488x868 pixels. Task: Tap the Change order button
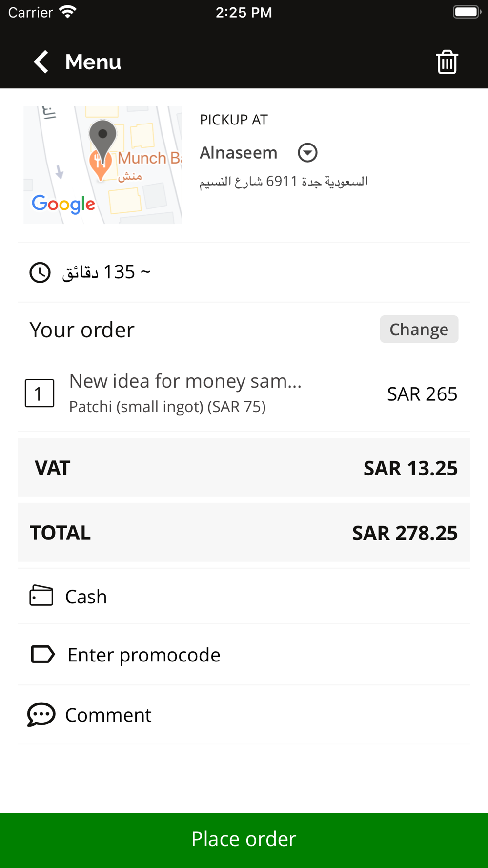[419, 329]
